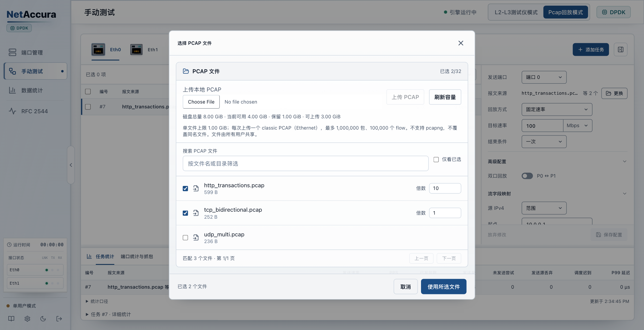Toggle 双口回放 switch
Viewport: 644px width, 330px height.
coord(527,176)
